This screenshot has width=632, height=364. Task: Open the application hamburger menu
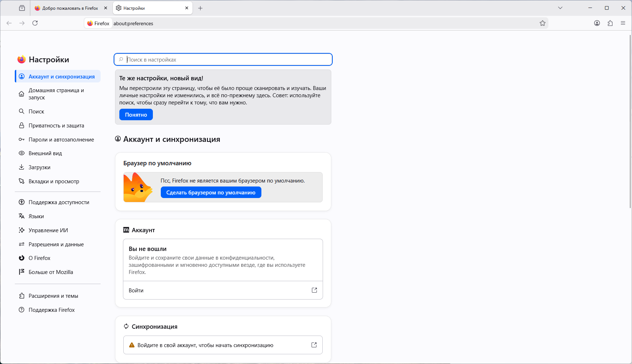point(623,23)
